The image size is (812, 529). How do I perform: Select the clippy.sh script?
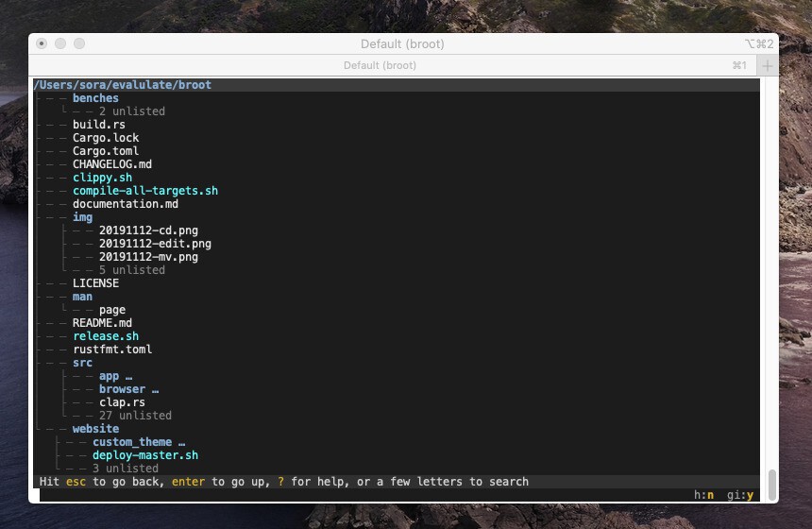pyautogui.click(x=102, y=178)
